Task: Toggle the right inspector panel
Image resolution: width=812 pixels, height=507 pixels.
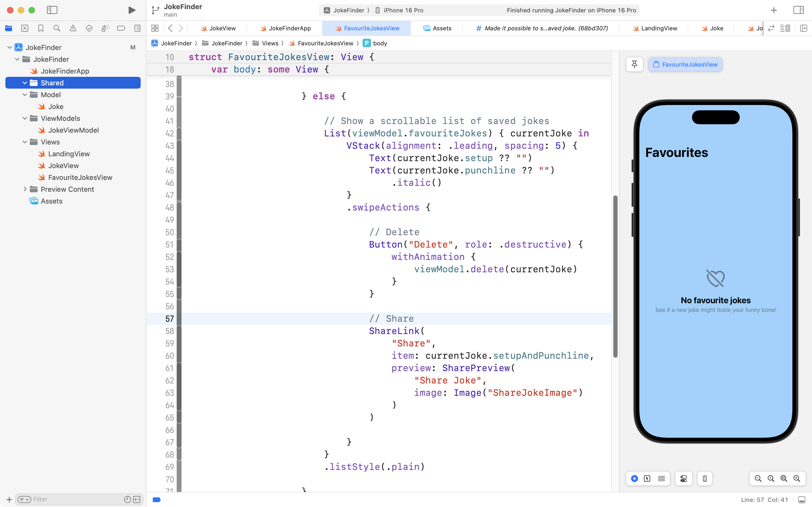Action: click(798, 10)
